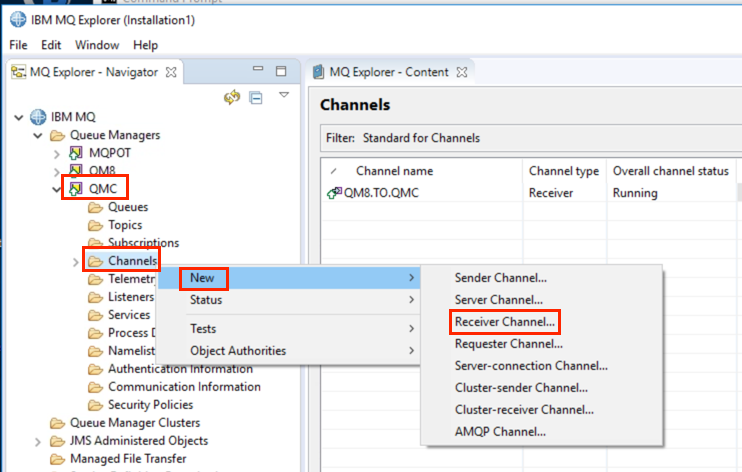Click the Authentication Information folder icon
Viewport: 742px width, 472px height.
(95, 369)
